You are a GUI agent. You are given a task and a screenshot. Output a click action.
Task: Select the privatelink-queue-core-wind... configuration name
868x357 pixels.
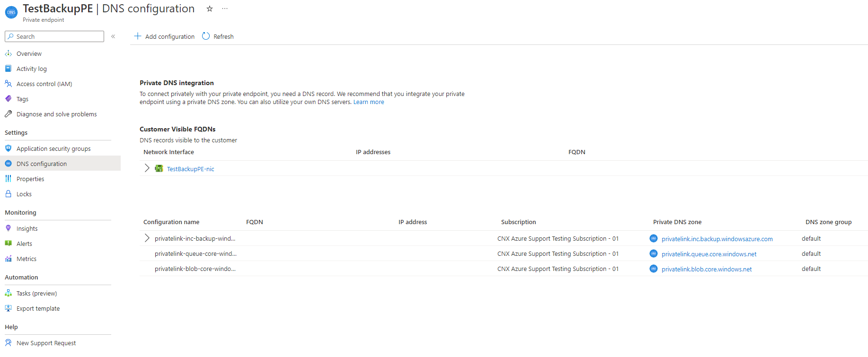point(195,254)
